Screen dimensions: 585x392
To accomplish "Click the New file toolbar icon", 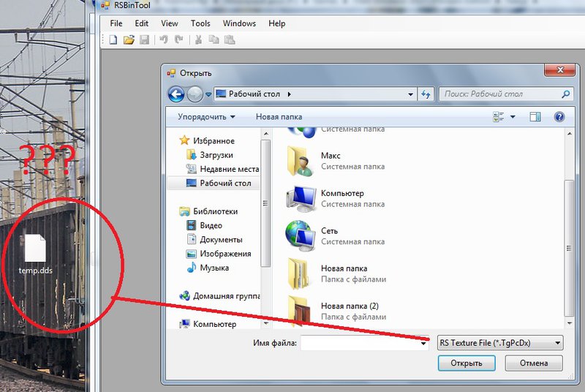I will tap(113, 39).
